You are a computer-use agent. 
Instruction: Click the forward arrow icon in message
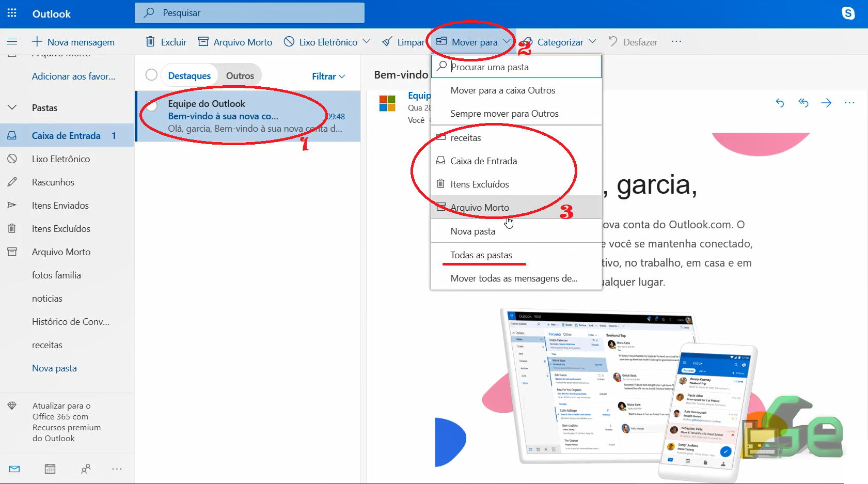coord(826,103)
